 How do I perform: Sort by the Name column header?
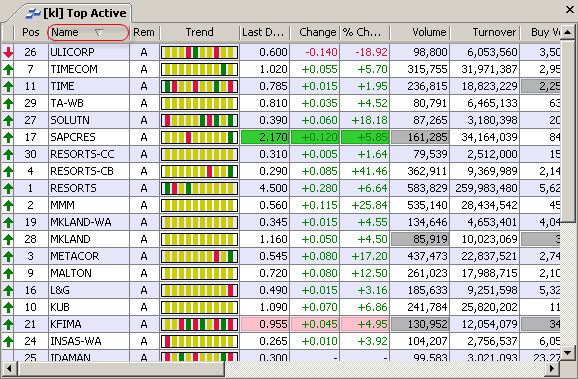coord(88,32)
